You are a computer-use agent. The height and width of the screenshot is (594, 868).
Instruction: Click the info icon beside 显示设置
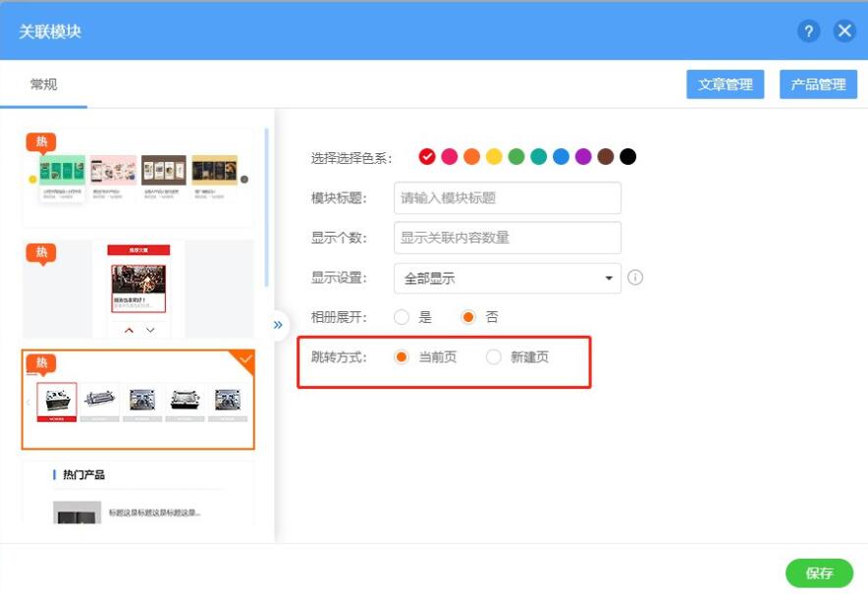[635, 278]
